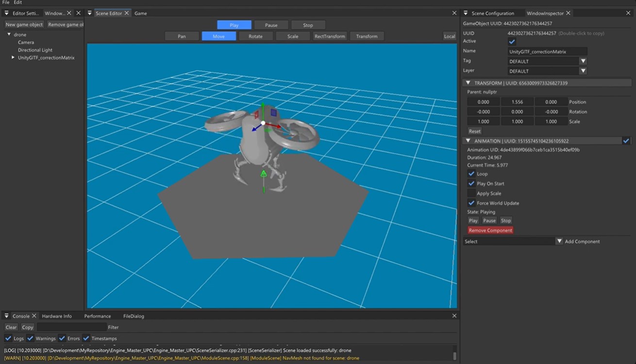Close the Console tab
Screen dimensions: 636x364
(x=34, y=316)
